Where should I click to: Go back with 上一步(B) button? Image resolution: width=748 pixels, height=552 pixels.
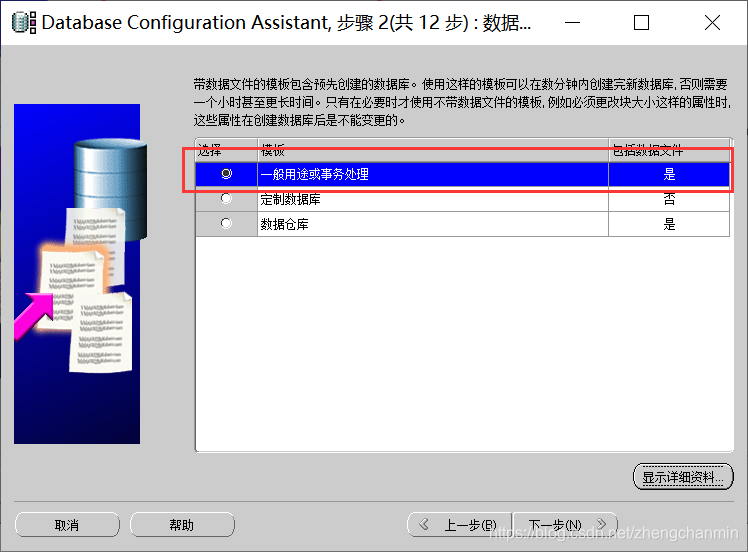coord(459,525)
